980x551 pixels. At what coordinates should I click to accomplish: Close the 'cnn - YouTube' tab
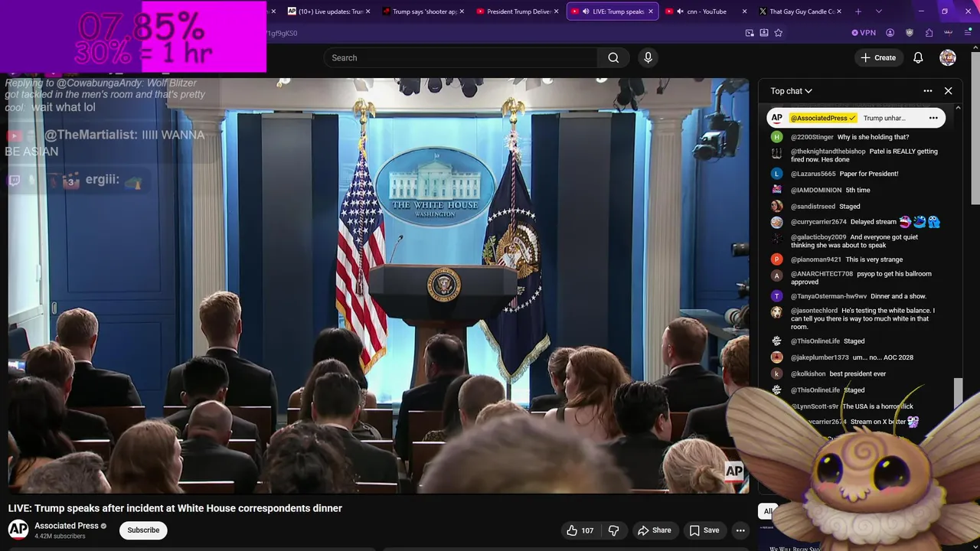coord(744,11)
